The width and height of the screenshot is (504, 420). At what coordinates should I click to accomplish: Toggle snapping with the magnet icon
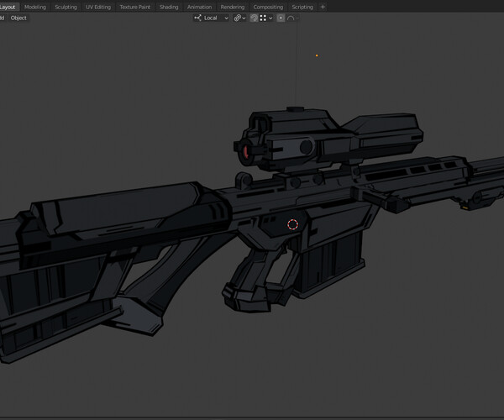254,18
